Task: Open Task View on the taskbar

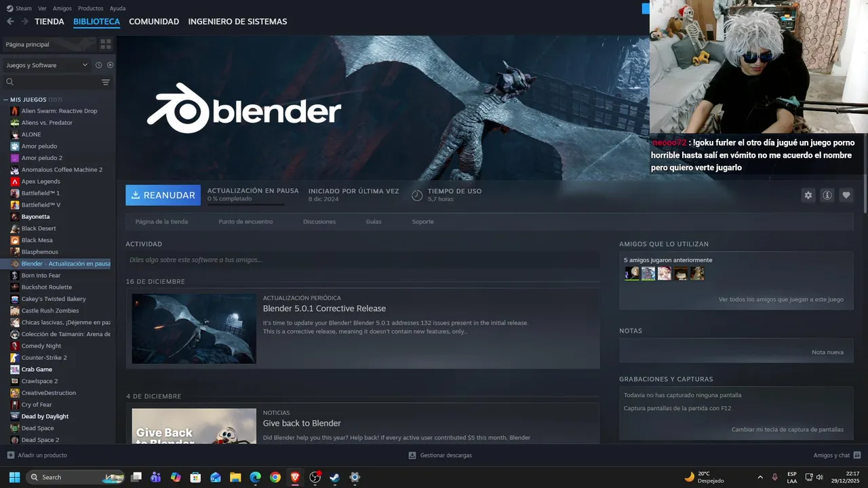Action: (136, 477)
